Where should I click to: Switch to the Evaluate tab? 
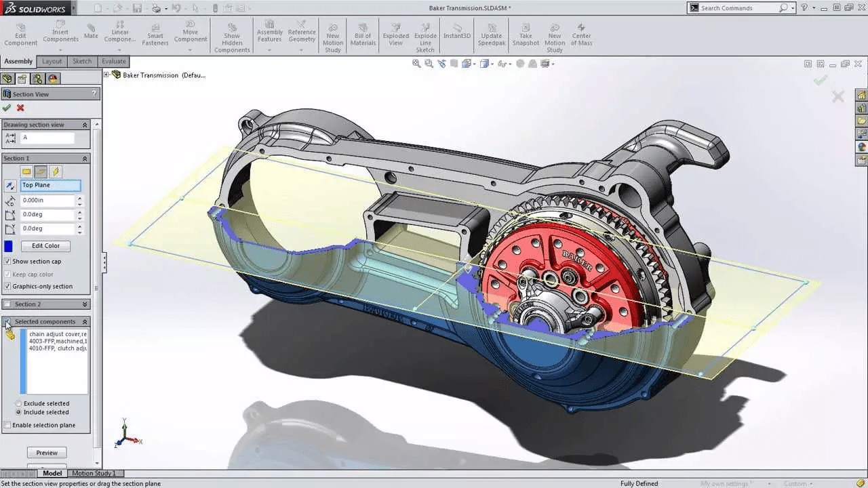pyautogui.click(x=113, y=61)
